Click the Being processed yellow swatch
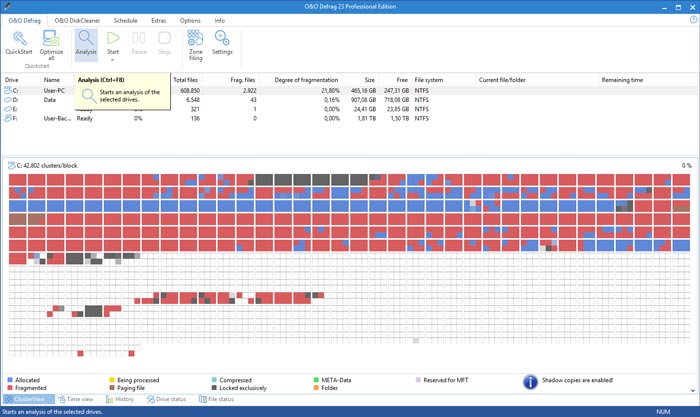 [112, 380]
